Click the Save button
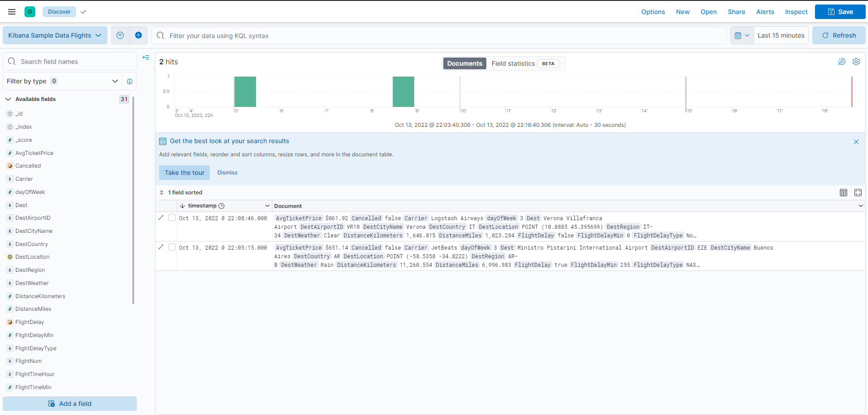 [x=840, y=12]
